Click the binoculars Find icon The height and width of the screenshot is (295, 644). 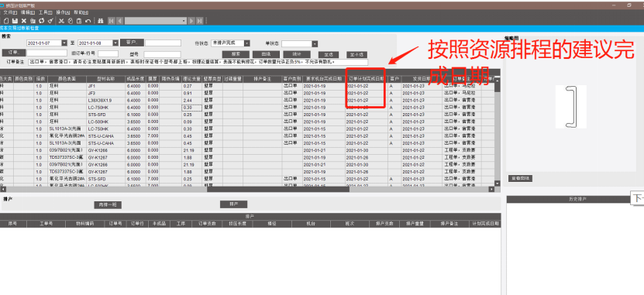point(100,21)
